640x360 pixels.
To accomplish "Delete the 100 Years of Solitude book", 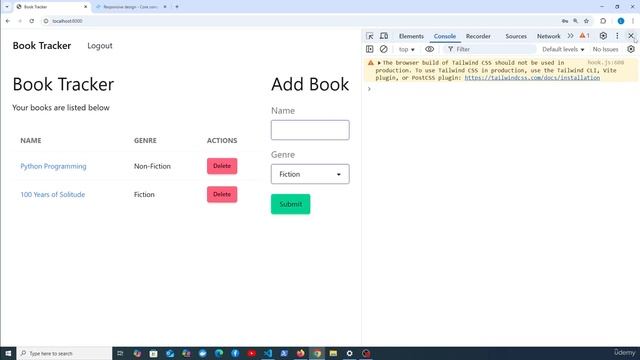I will click(x=222, y=194).
